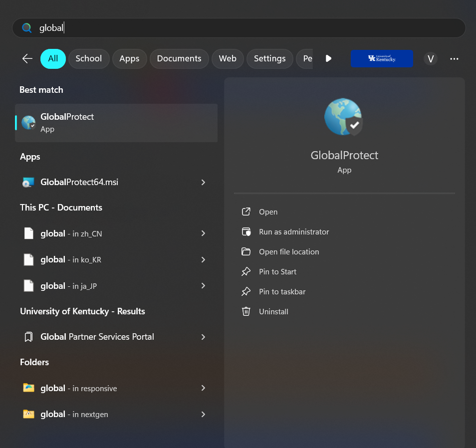Image resolution: width=476 pixels, height=448 pixels.
Task: Expand chevron for global in nextgen
Action: [x=203, y=414]
